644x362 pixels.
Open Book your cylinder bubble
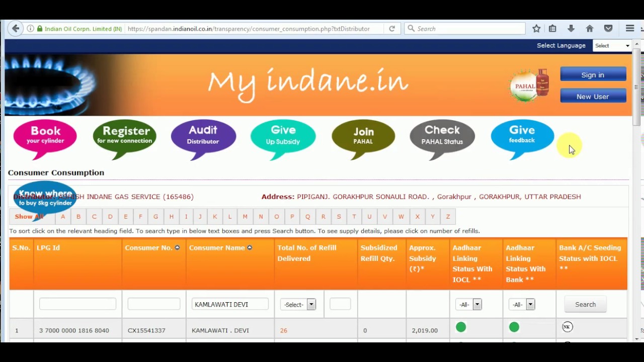[x=45, y=139]
